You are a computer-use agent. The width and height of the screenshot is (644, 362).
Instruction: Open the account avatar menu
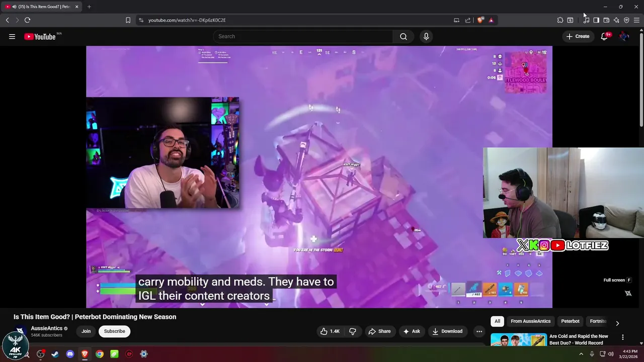click(x=624, y=36)
